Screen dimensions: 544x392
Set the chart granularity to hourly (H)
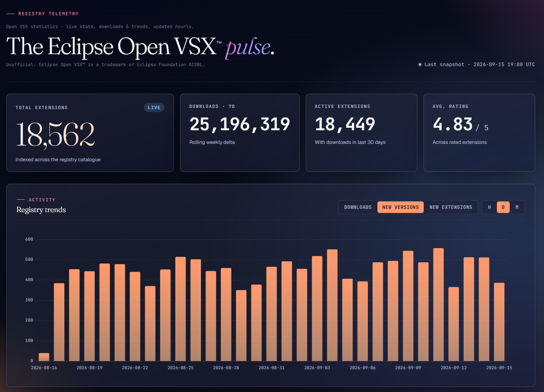pos(489,207)
